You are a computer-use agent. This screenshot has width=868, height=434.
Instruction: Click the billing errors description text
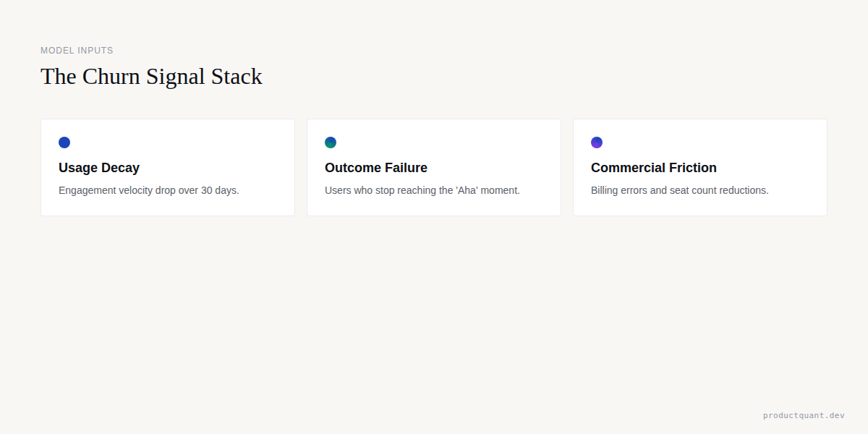[679, 190]
